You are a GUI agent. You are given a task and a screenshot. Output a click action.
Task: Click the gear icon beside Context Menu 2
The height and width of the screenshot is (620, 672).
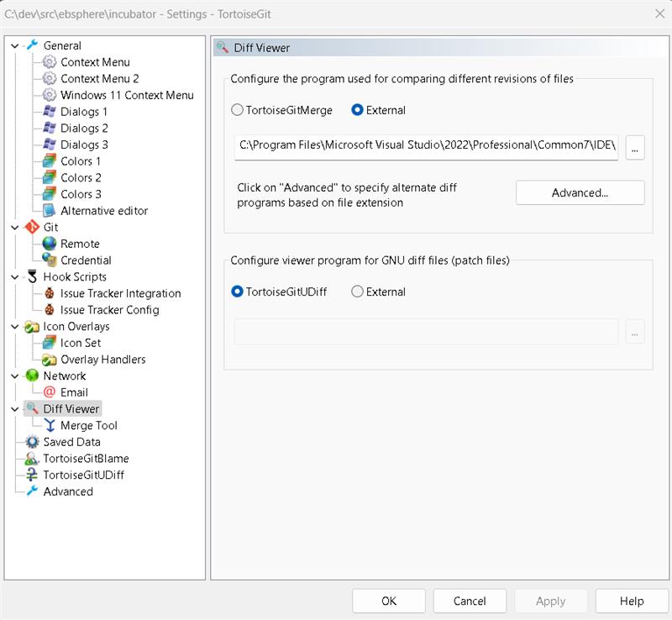pos(50,78)
